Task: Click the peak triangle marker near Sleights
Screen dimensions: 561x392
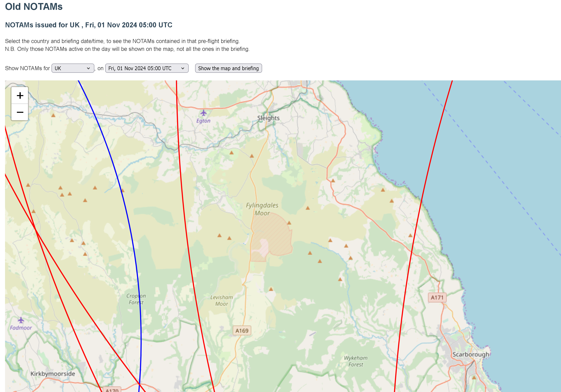Action: pyautogui.click(x=252, y=156)
